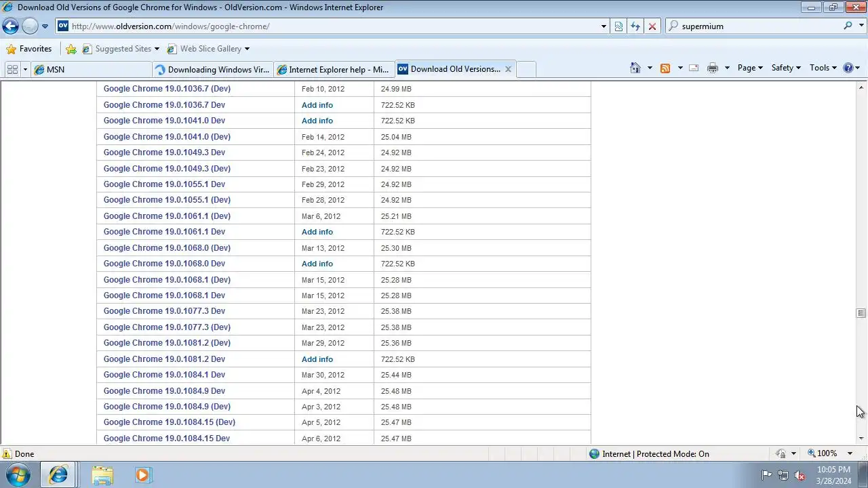Expand the zoom level dropdown arrow
The width and height of the screenshot is (868, 488).
(x=850, y=453)
